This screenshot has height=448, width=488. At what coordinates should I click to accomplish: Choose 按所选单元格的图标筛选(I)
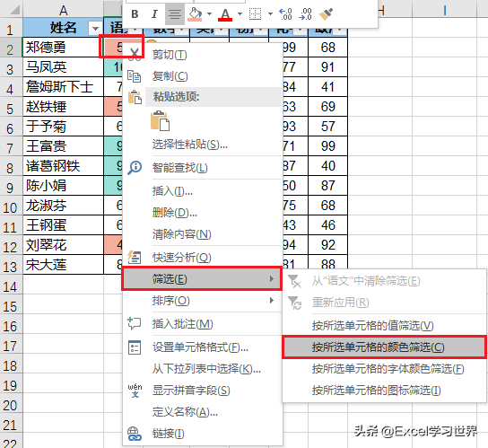(x=376, y=391)
